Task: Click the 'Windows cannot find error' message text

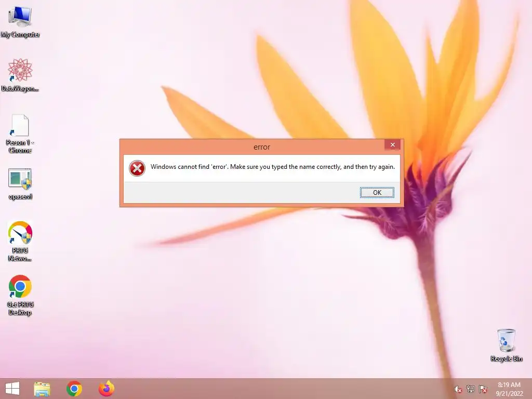Action: [x=273, y=167]
